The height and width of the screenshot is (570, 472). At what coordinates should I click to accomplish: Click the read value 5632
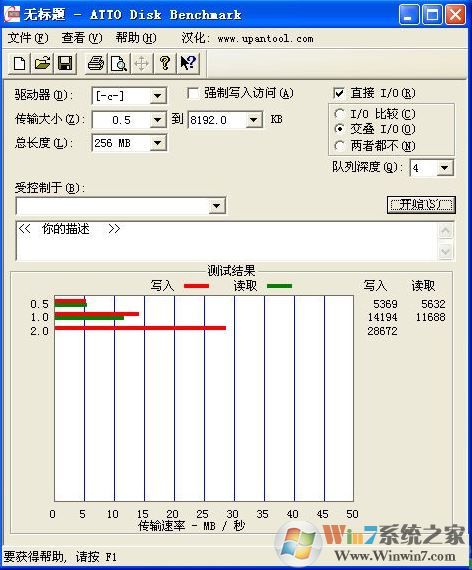pos(433,304)
